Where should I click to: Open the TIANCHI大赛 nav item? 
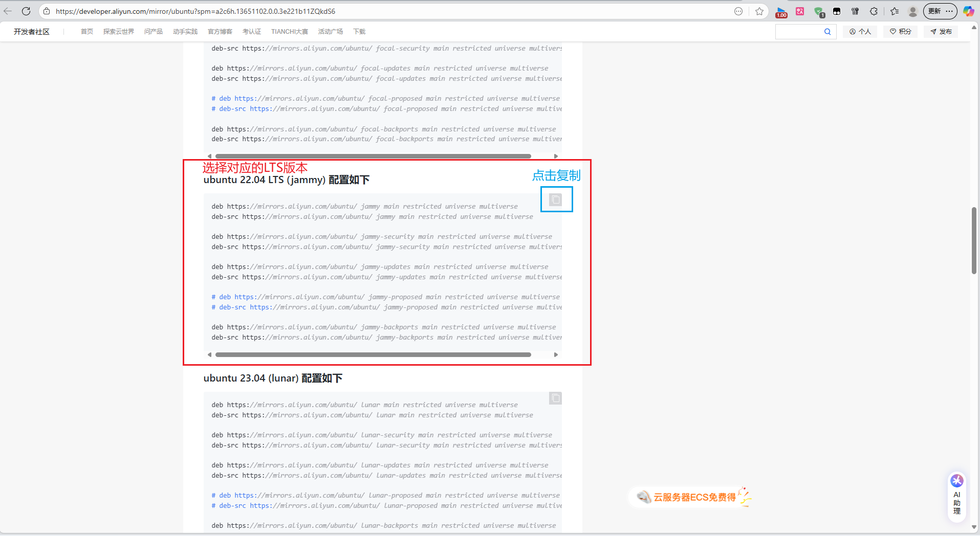(x=290, y=32)
